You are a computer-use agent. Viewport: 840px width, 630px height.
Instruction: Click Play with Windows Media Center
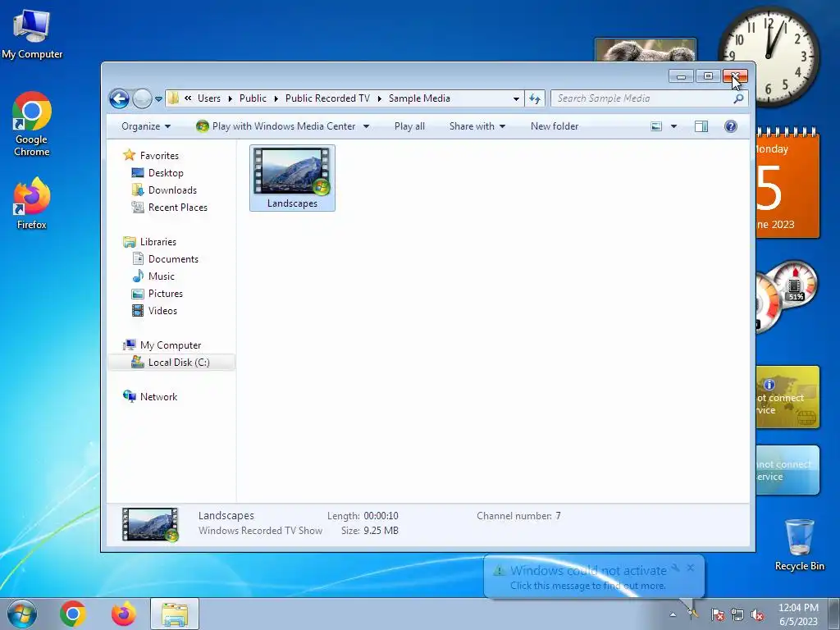(276, 126)
